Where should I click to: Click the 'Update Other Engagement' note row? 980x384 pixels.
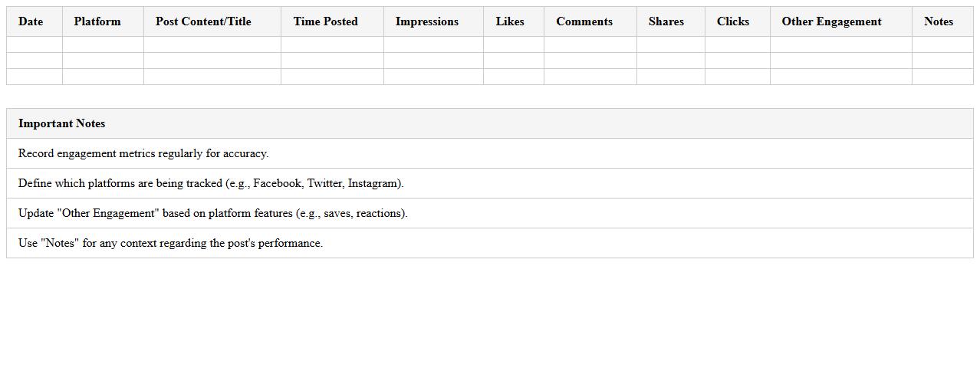point(212,213)
